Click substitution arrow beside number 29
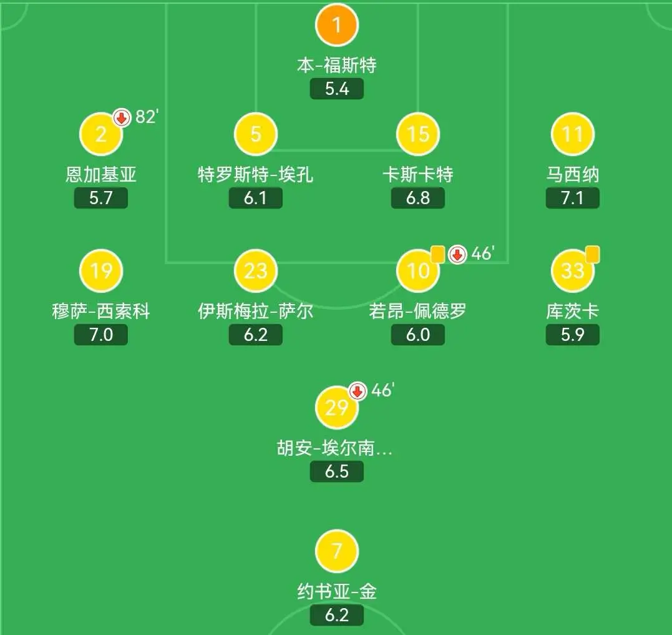This screenshot has width=672, height=635. pyautogui.click(x=358, y=391)
